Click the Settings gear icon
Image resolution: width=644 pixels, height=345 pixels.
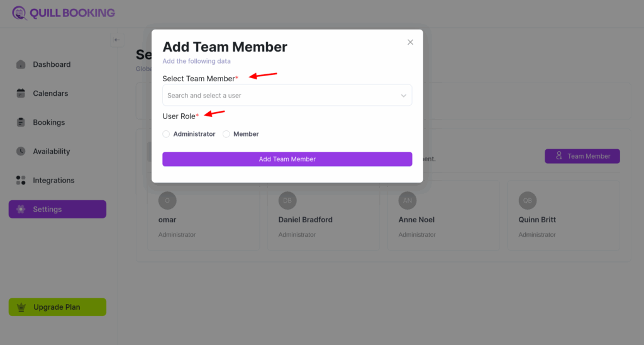pyautogui.click(x=21, y=209)
